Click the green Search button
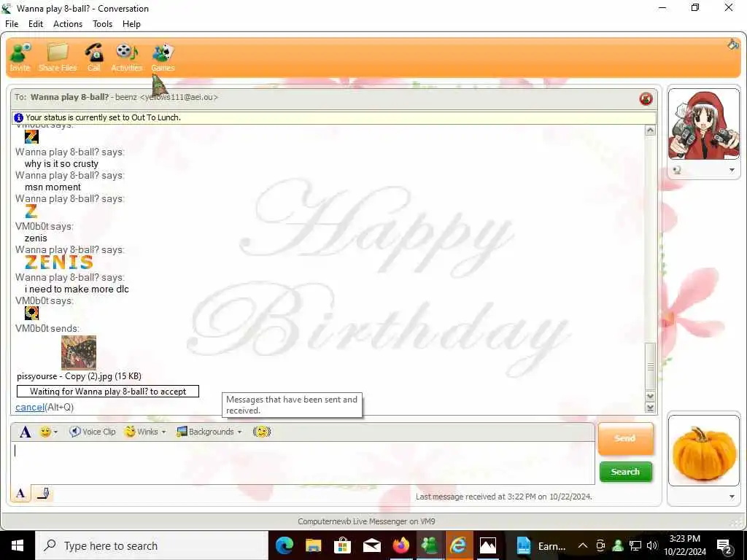The height and width of the screenshot is (560, 747). 625,472
